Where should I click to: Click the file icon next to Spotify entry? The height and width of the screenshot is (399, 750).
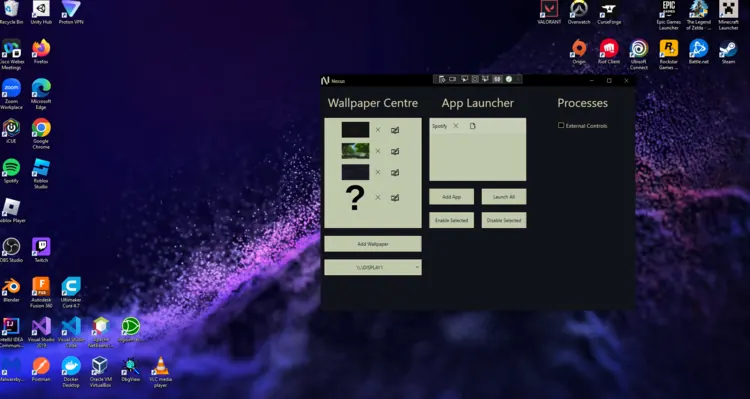click(x=473, y=126)
